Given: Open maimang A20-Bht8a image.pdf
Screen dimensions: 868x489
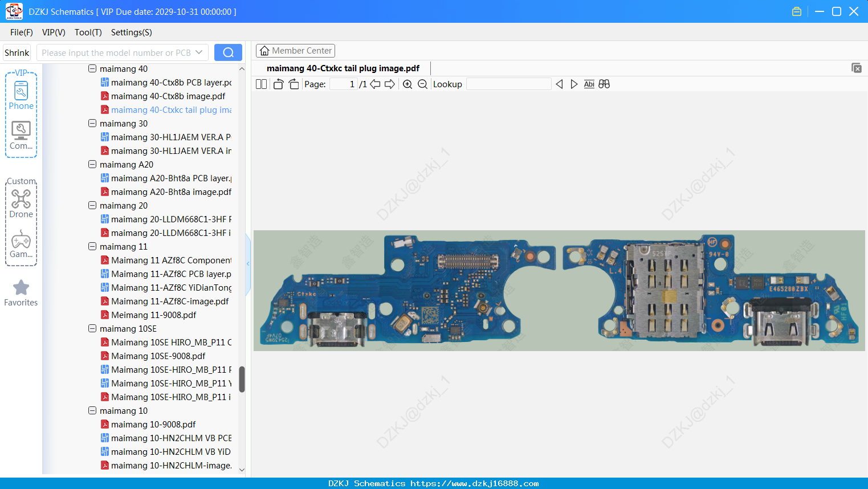Looking at the screenshot, I should 166,192.
